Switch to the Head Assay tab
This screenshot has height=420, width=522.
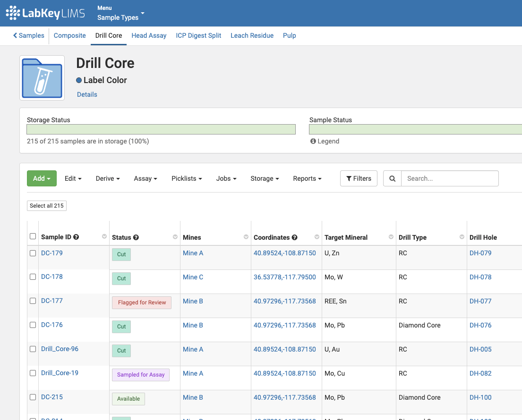pos(149,35)
